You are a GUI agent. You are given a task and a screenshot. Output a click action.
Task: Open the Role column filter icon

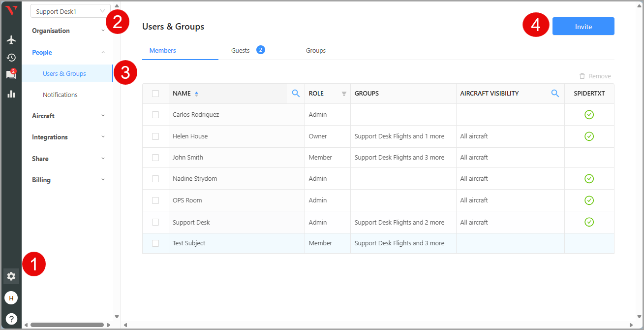click(x=344, y=94)
